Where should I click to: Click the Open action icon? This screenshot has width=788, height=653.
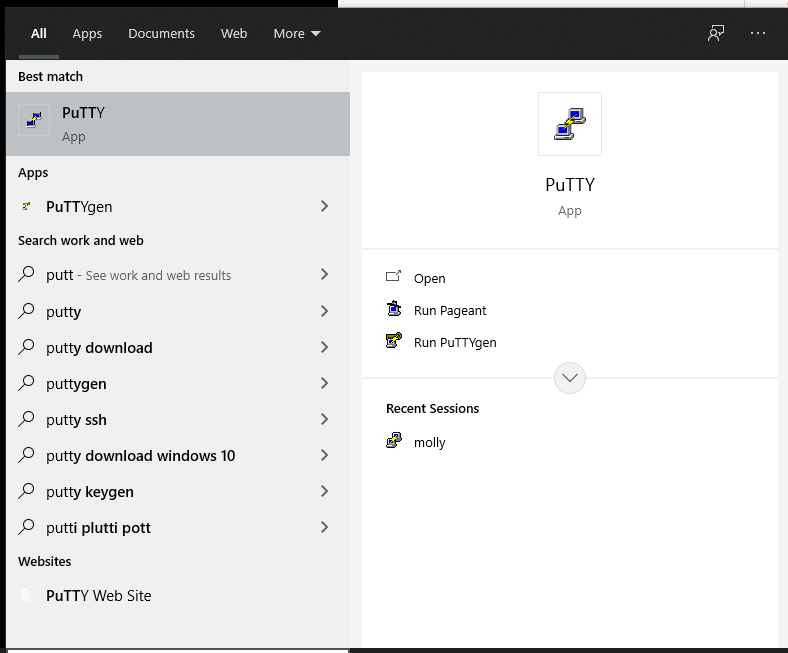tap(393, 276)
